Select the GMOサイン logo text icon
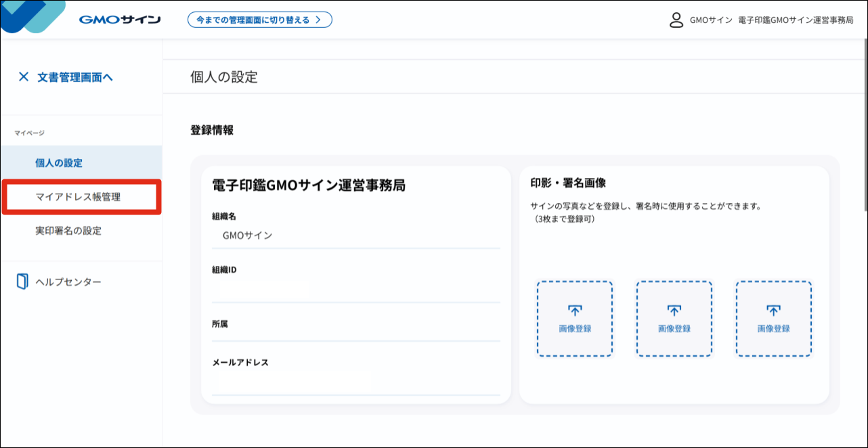Viewport: 868px width, 448px height. [118, 19]
